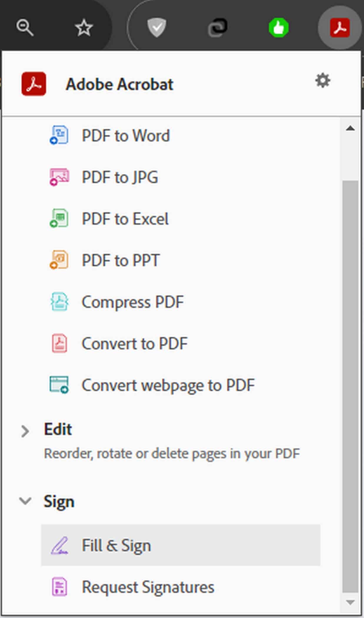Image resolution: width=364 pixels, height=618 pixels.
Task: Open the shield checkmark extension
Action: (x=157, y=28)
